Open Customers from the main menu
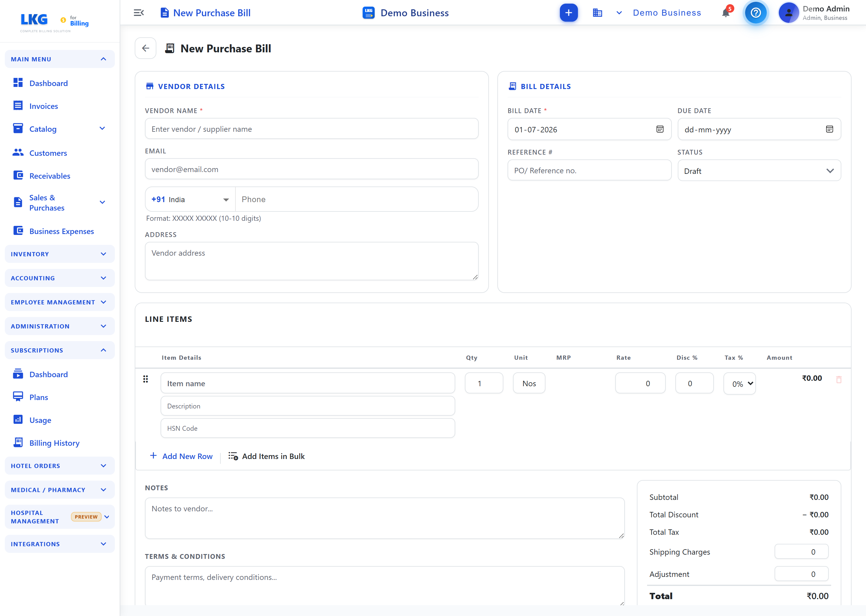Viewport: 866px width, 616px height. (x=48, y=153)
